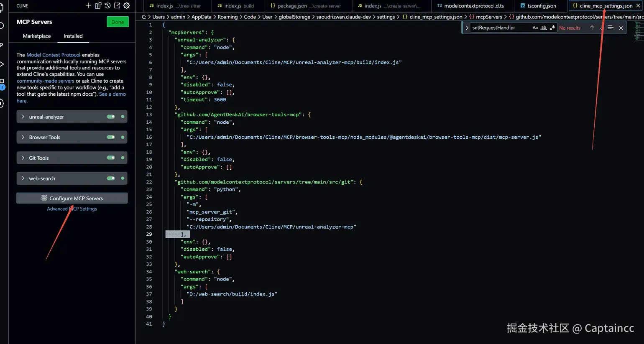Click Configure MCP Servers button
This screenshot has width=644, height=344.
coord(72,198)
